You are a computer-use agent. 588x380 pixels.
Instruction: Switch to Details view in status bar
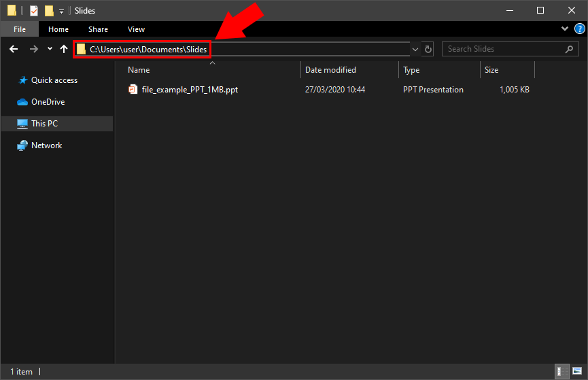pos(561,371)
